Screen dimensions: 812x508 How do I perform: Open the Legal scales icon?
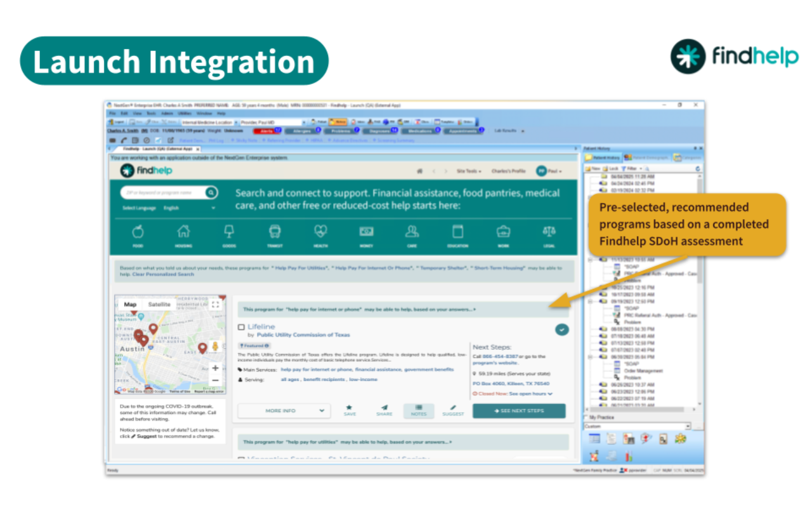coord(549,232)
